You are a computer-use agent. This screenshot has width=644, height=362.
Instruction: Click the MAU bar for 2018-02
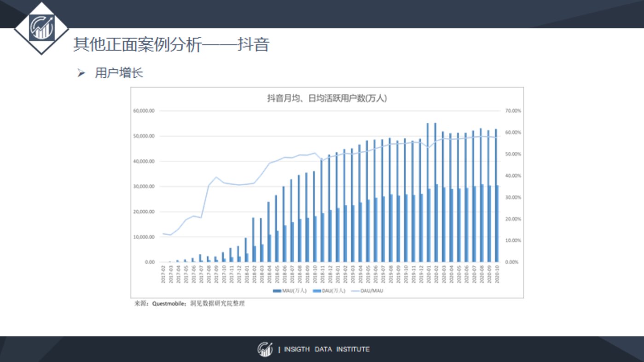click(x=253, y=240)
